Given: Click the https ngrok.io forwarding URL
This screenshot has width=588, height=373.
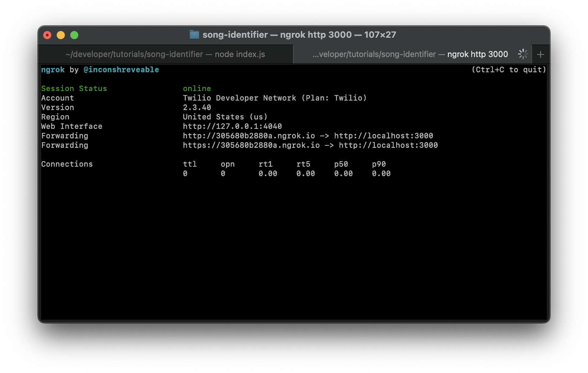Looking at the screenshot, I should pyautogui.click(x=251, y=145).
